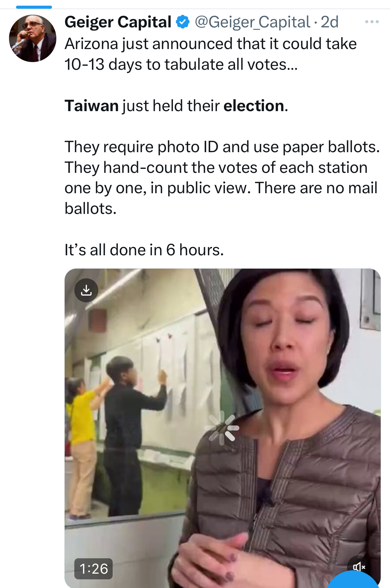Click the @Geiger_Capital handle
This screenshot has height=588, width=390.
[252, 22]
